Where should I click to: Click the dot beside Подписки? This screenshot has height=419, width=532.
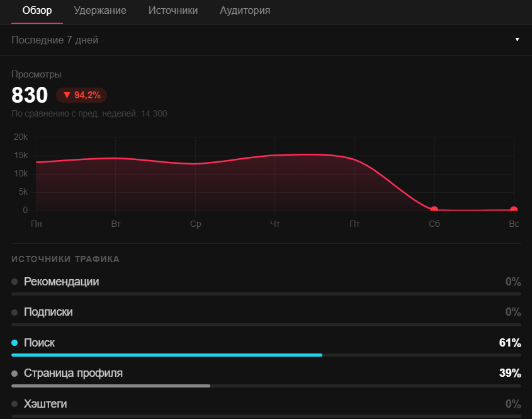[x=14, y=312]
